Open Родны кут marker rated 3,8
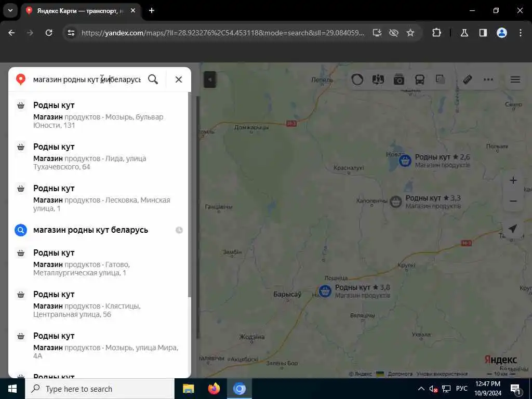 click(x=325, y=291)
